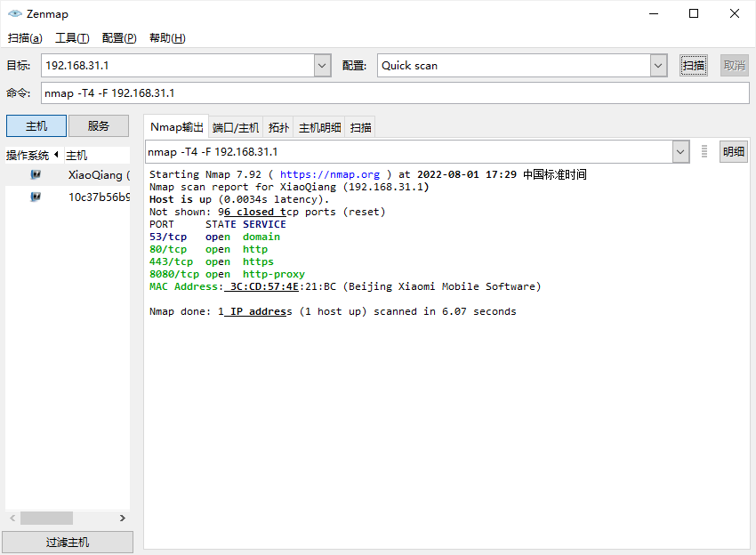Viewport: 756px width, 555px height.
Task: Click the 扫描 start scan button
Action: point(694,65)
